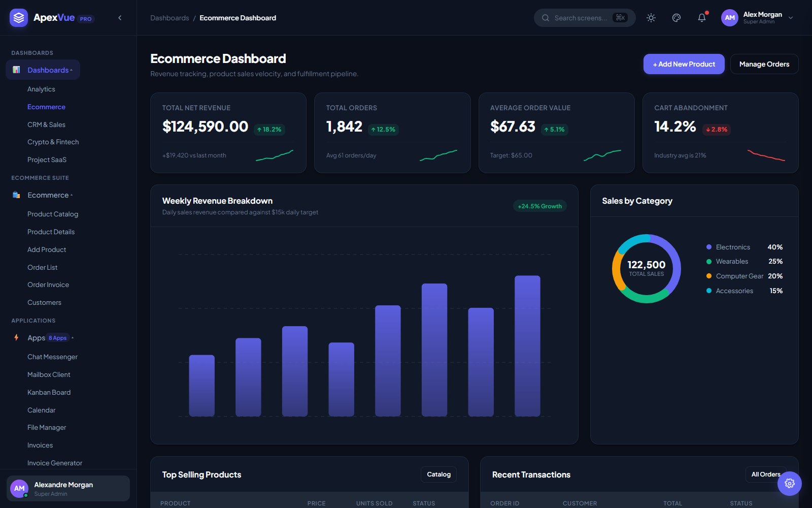This screenshot has height=508, width=812.
Task: Open Customers page
Action: [x=44, y=303]
